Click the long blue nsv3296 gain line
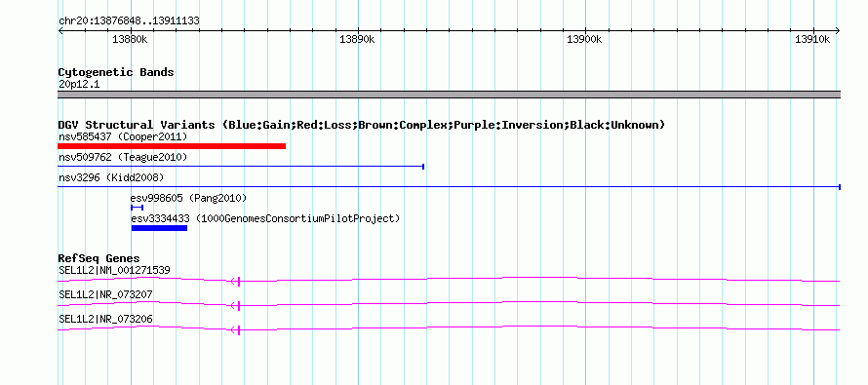This screenshot has width=868, height=385. click(x=449, y=187)
